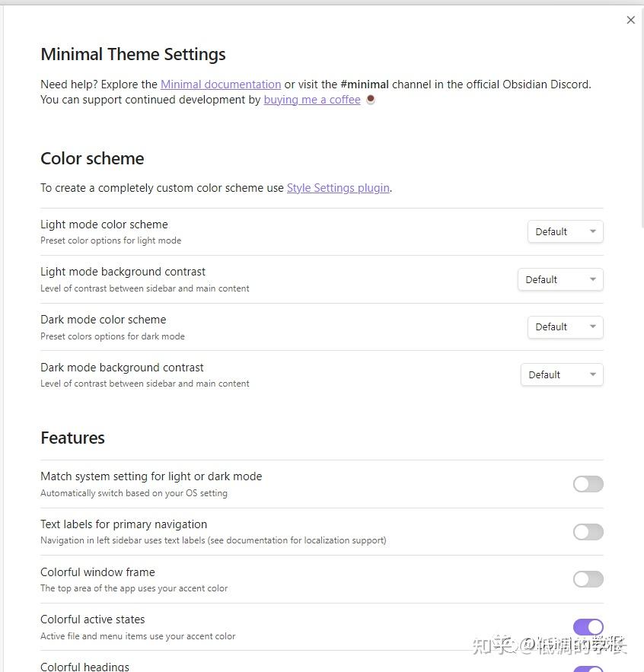Screen dimensions: 644x672
Task: Open the Minimal documentation link
Action: (221, 84)
